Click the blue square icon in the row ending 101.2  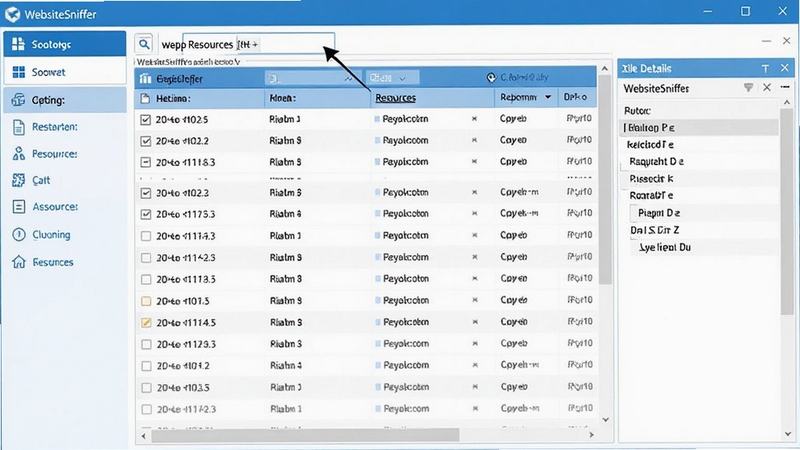click(378, 365)
